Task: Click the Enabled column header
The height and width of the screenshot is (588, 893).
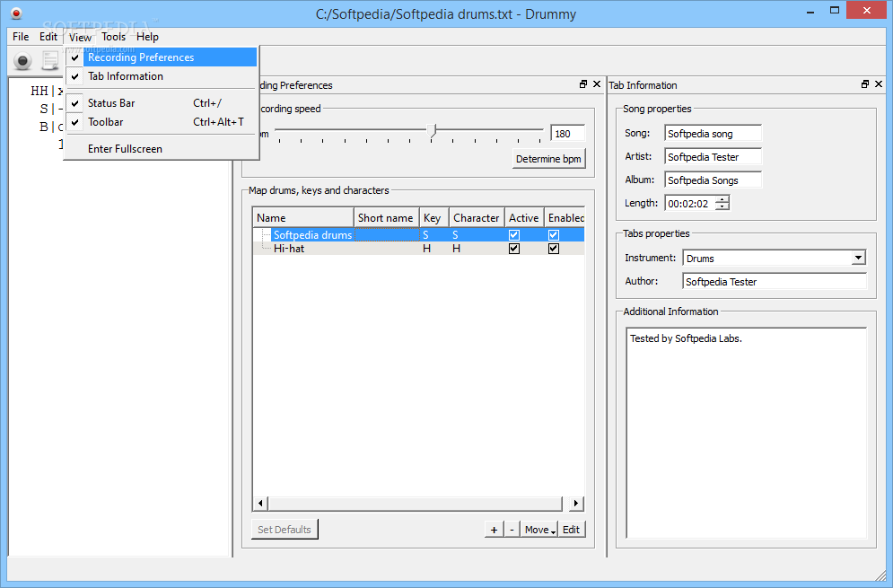Action: tap(565, 217)
